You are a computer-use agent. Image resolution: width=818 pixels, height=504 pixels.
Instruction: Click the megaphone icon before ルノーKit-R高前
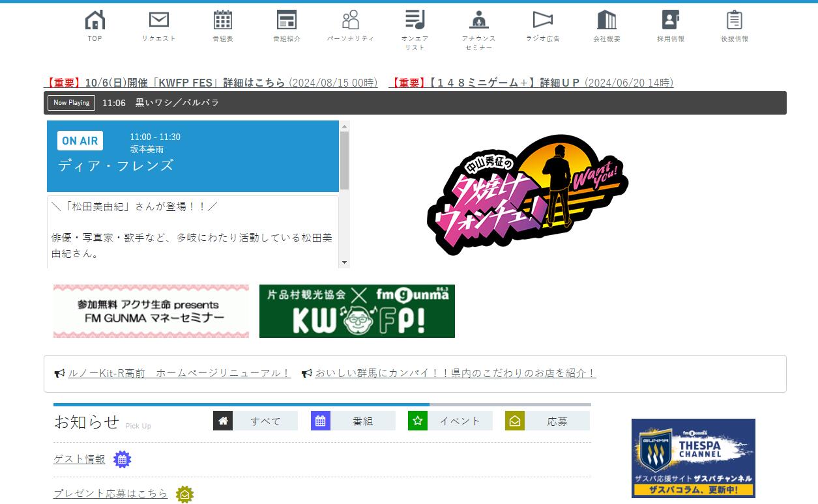[x=59, y=374]
